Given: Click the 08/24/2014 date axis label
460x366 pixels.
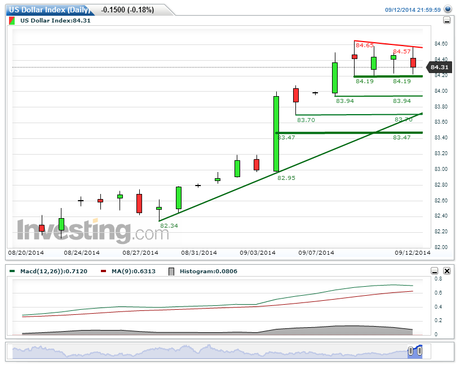Looking at the screenshot, I should (82, 253).
